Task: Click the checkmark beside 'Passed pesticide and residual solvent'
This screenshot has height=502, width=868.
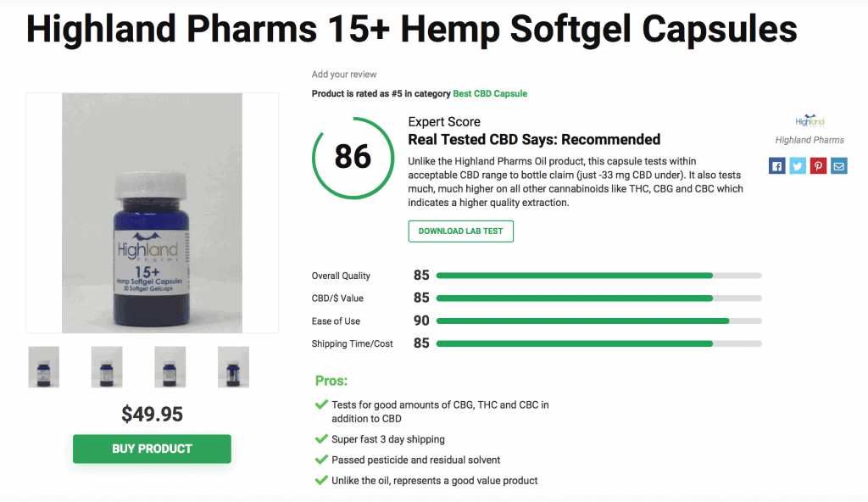Action: tap(321, 460)
